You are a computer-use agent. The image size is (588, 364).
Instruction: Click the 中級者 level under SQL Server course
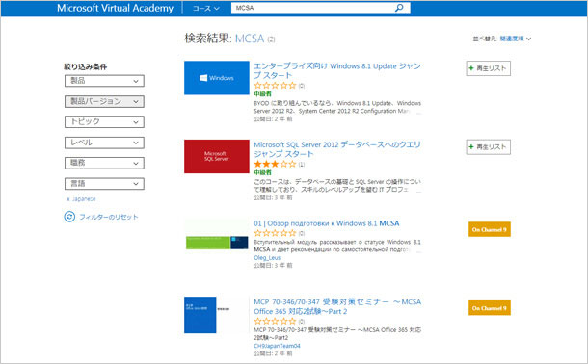262,172
